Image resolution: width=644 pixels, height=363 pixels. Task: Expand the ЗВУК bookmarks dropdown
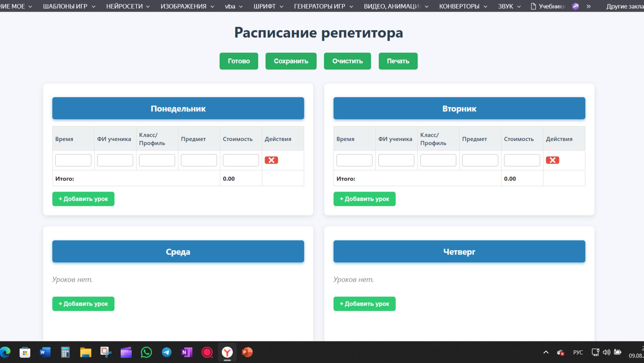click(508, 6)
